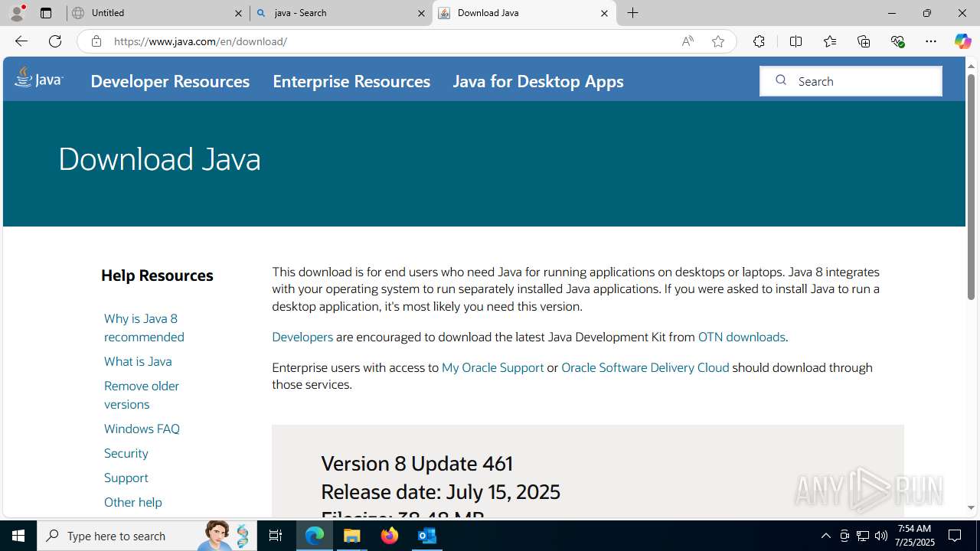Click the Release date: July 15, 2025 text
Viewport: 980px width, 551px height.
click(x=440, y=491)
